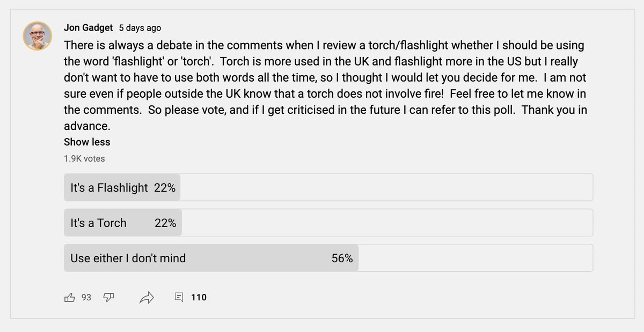Vote for 'It's a Torch'

[x=328, y=223]
